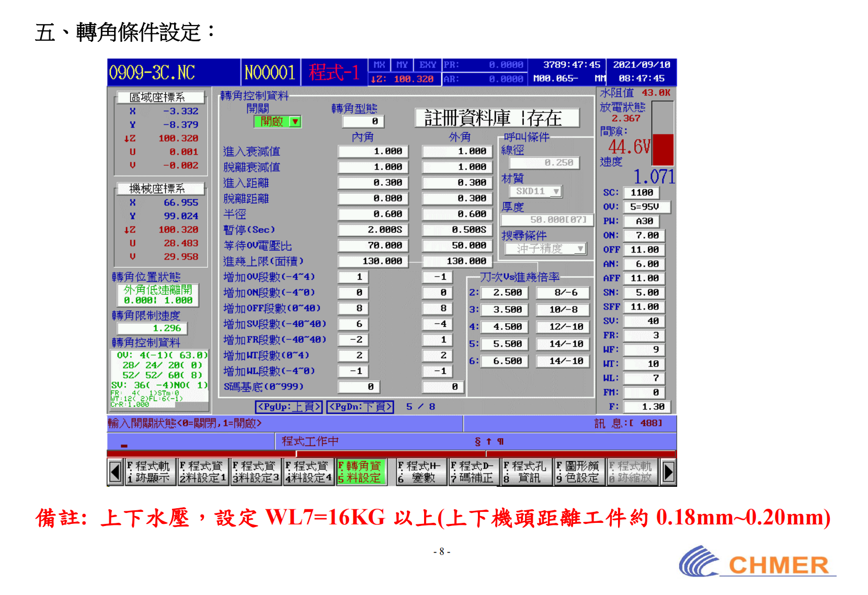This screenshot has width=868, height=595.
Task: Click the 內角 增加OV段數 field
Action: 353,277
